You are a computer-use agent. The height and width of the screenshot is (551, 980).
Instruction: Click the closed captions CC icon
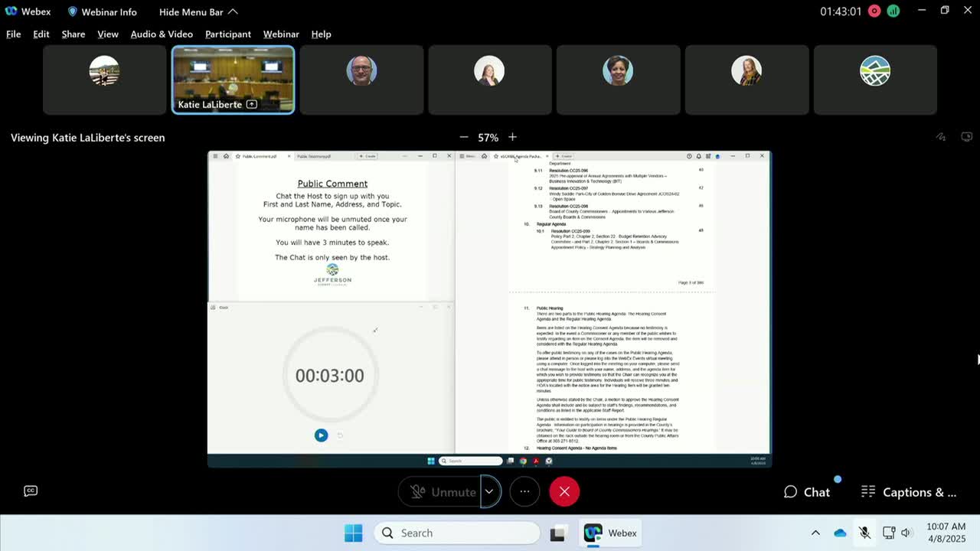coord(31,491)
